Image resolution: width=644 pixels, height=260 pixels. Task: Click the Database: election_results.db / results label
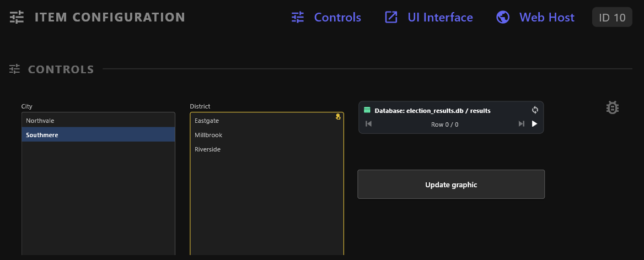click(432, 111)
